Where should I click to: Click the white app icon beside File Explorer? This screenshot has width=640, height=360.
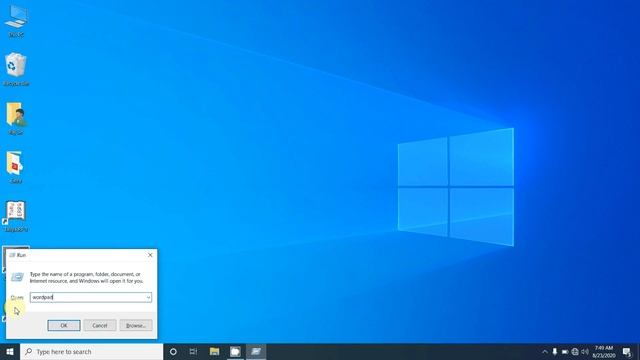point(235,351)
